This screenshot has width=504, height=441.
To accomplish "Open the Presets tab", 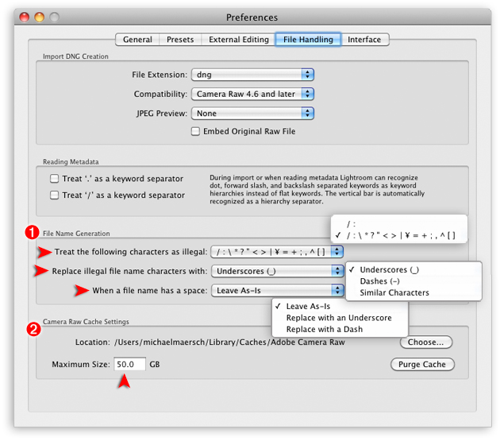I will [x=180, y=40].
